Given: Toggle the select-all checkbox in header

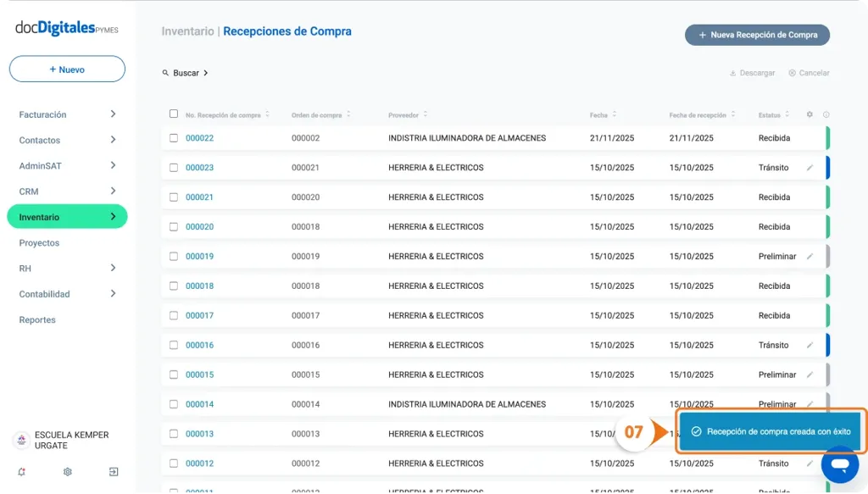Looking at the screenshot, I should (x=174, y=114).
